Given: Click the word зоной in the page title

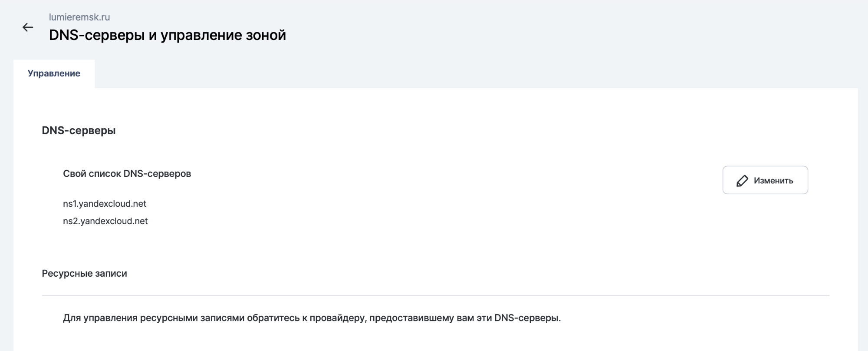Looking at the screenshot, I should pyautogui.click(x=266, y=35).
